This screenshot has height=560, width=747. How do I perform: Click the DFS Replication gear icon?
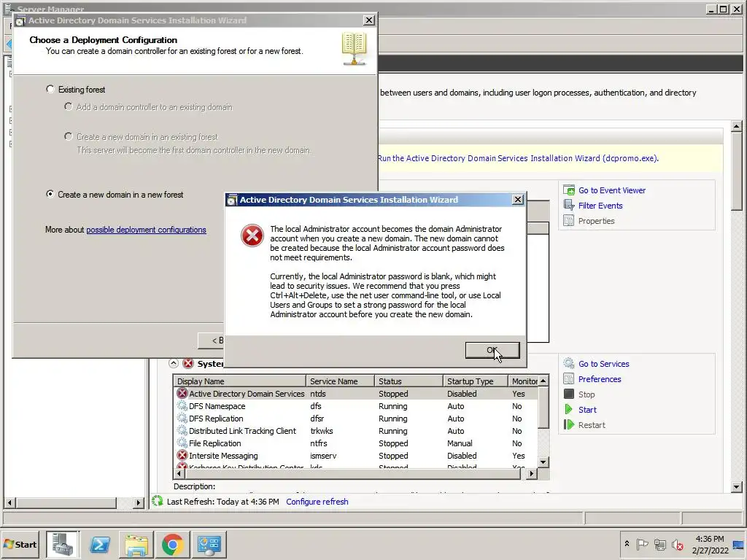point(182,418)
